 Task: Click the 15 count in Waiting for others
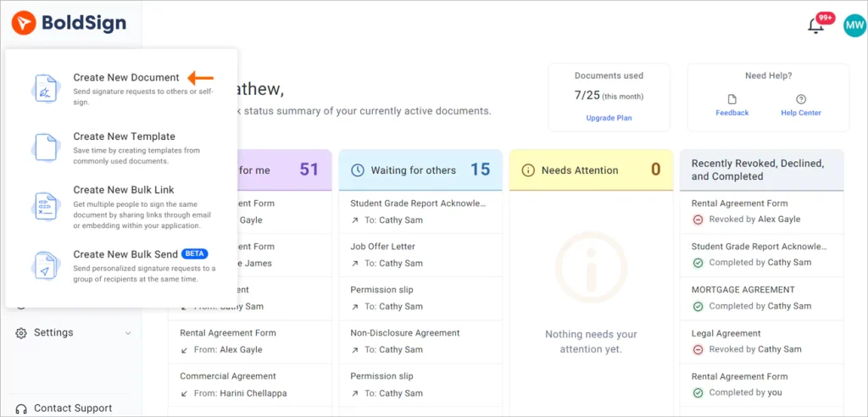pos(481,170)
